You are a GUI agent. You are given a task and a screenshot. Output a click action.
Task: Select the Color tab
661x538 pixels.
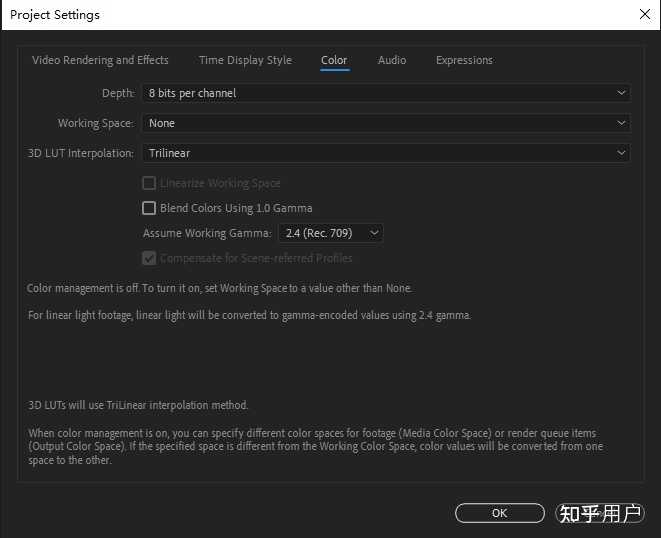tap(334, 60)
